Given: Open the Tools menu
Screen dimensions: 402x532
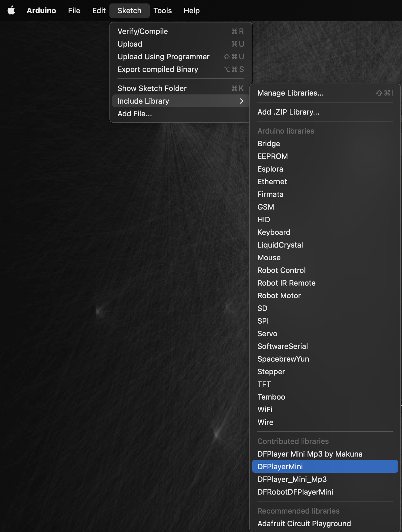Looking at the screenshot, I should click(162, 11).
